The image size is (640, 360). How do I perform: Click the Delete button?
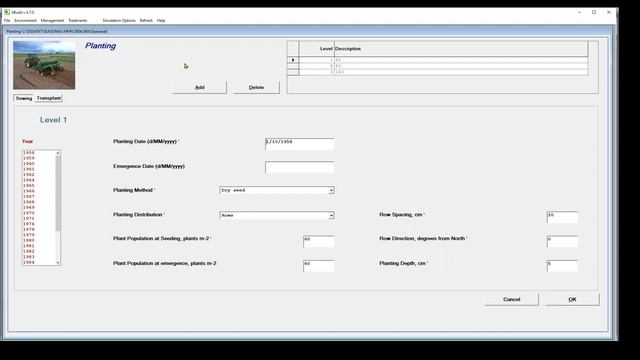click(256, 87)
